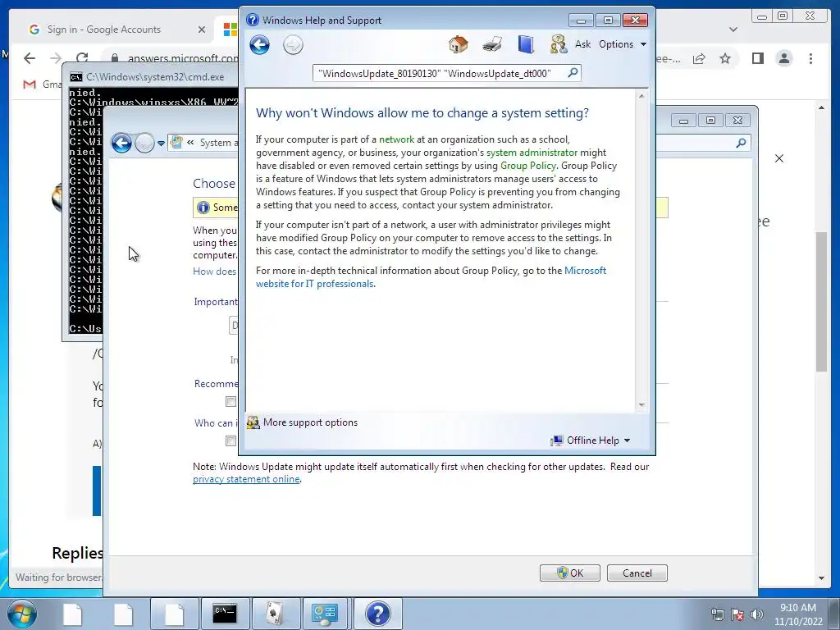Follow Microsoft website for IT professionals link
This screenshot has height=630, width=840.
click(431, 277)
